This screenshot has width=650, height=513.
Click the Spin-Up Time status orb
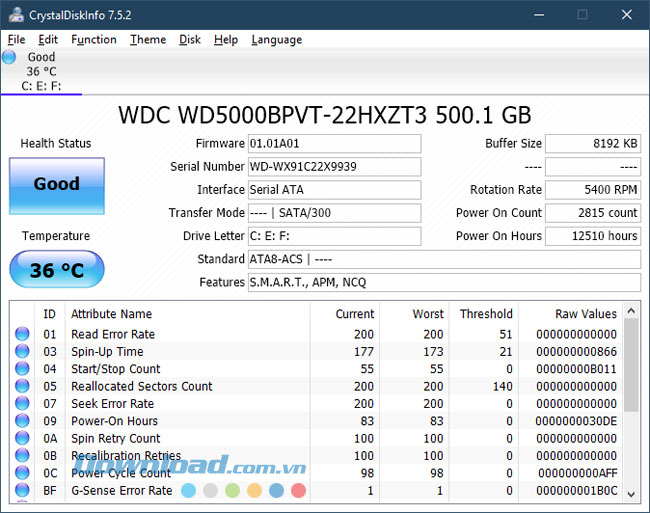[22, 352]
